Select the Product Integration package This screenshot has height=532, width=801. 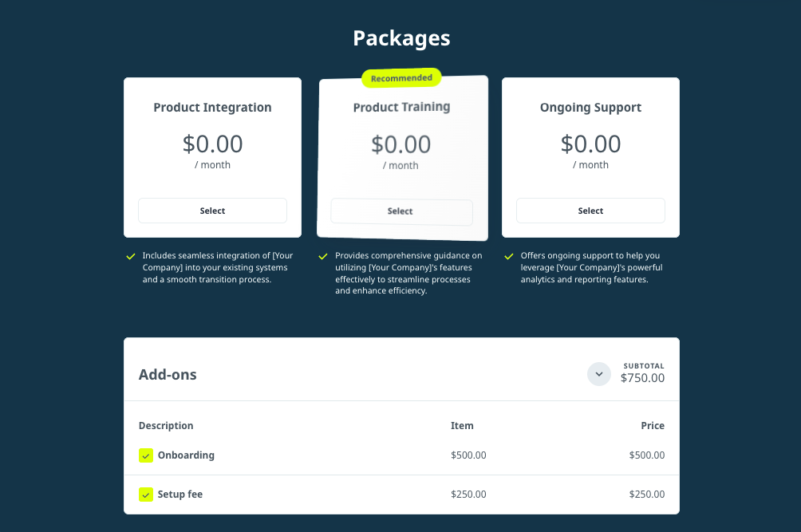[212, 211]
